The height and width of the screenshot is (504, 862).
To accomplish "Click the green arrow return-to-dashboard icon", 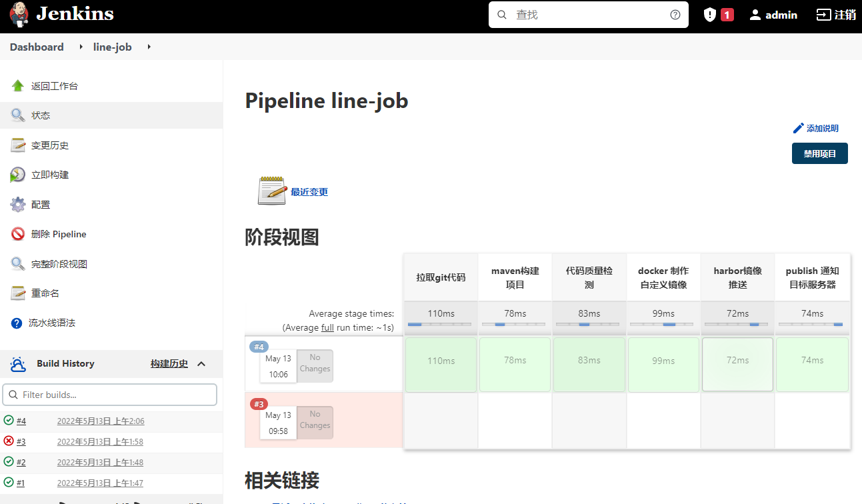I will coord(18,86).
